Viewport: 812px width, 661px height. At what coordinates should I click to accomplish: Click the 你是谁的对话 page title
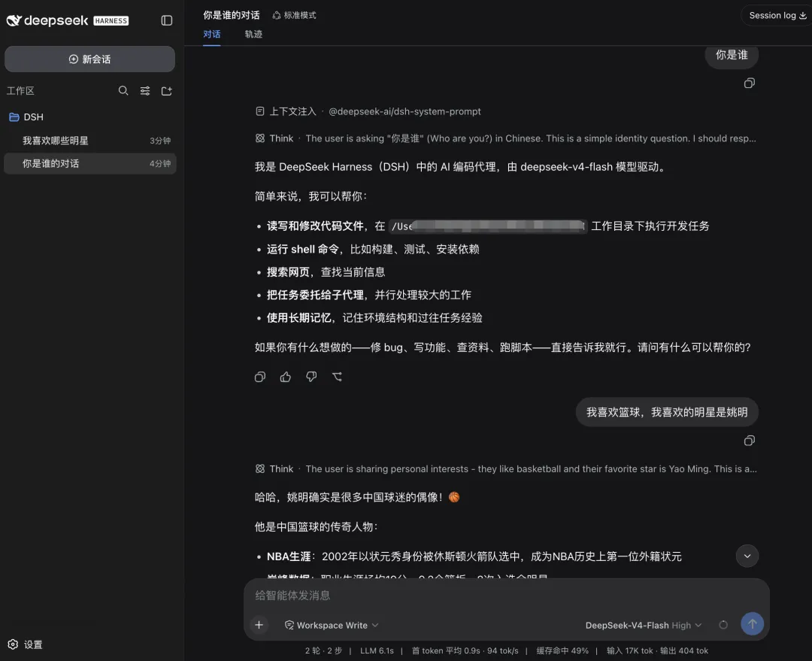pyautogui.click(x=231, y=16)
